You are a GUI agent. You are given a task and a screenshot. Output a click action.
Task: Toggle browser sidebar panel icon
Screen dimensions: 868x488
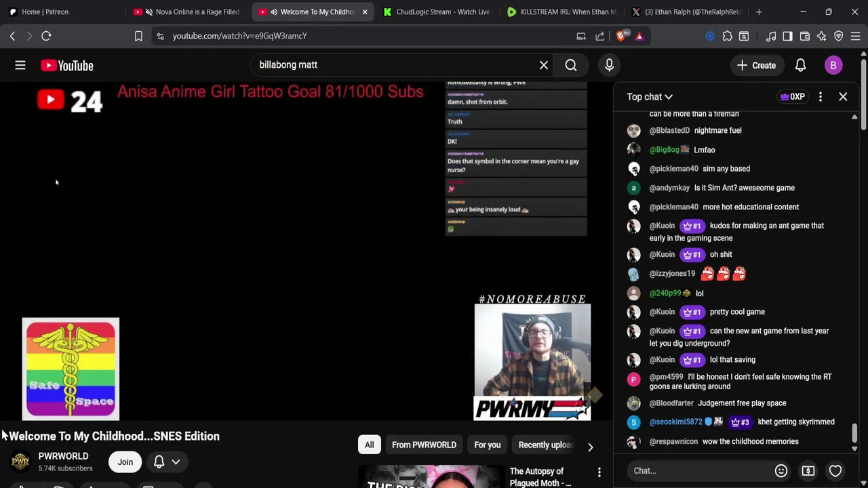click(x=787, y=36)
